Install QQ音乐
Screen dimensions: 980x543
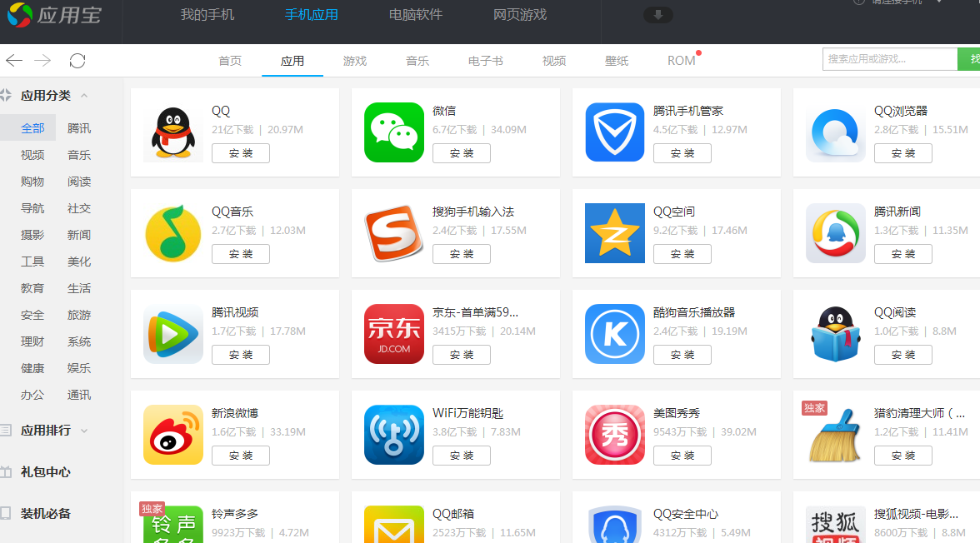pos(241,254)
